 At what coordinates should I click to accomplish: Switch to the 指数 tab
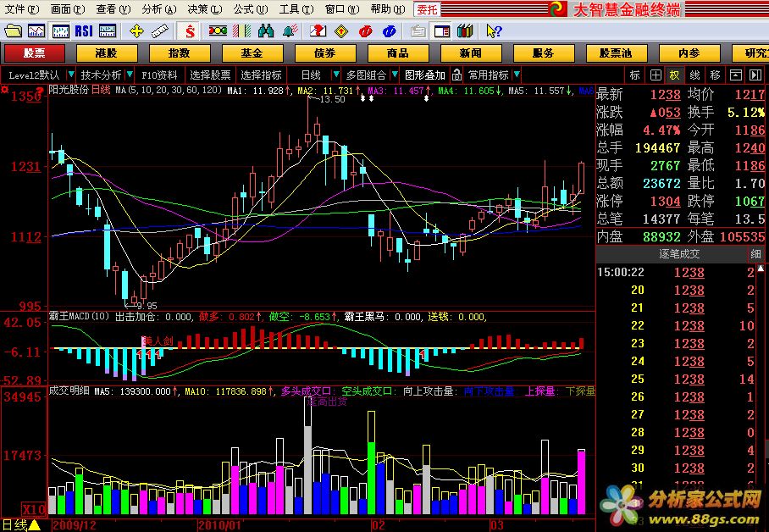click(180, 53)
